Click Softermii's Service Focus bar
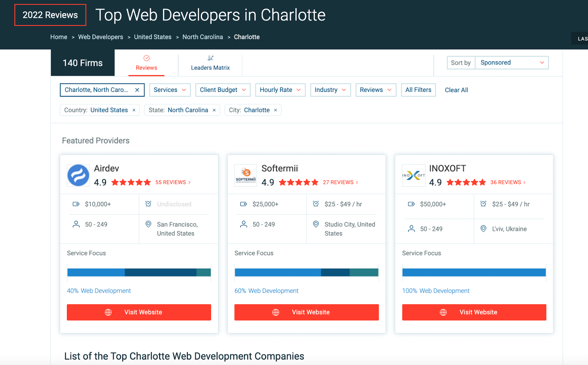588x365 pixels. tap(306, 272)
